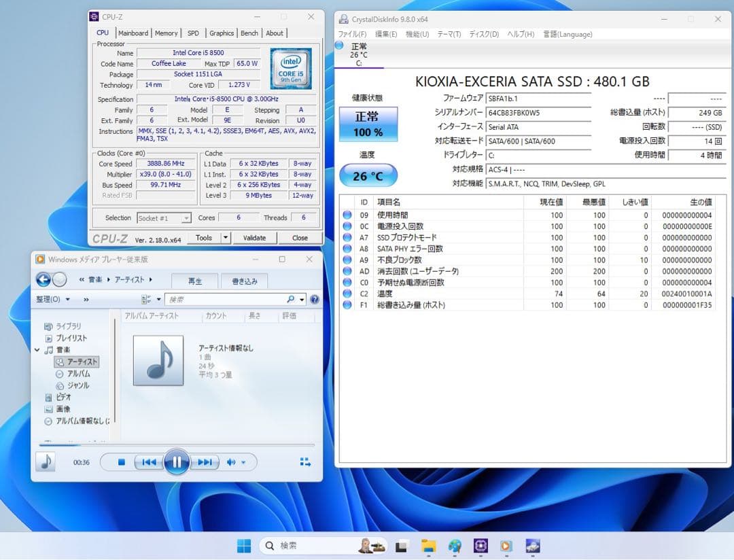Switch to CPU-Z from the taskbar

(x=480, y=546)
